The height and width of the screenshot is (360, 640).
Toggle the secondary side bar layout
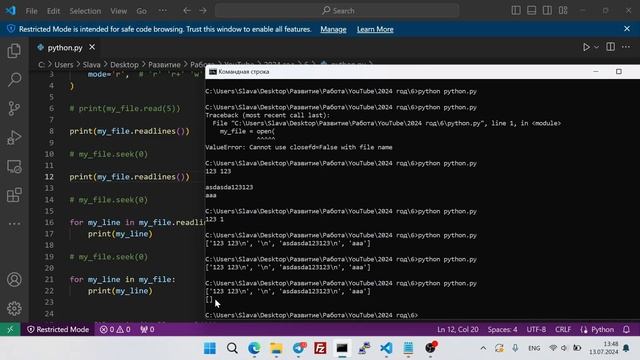pyautogui.click(x=547, y=11)
